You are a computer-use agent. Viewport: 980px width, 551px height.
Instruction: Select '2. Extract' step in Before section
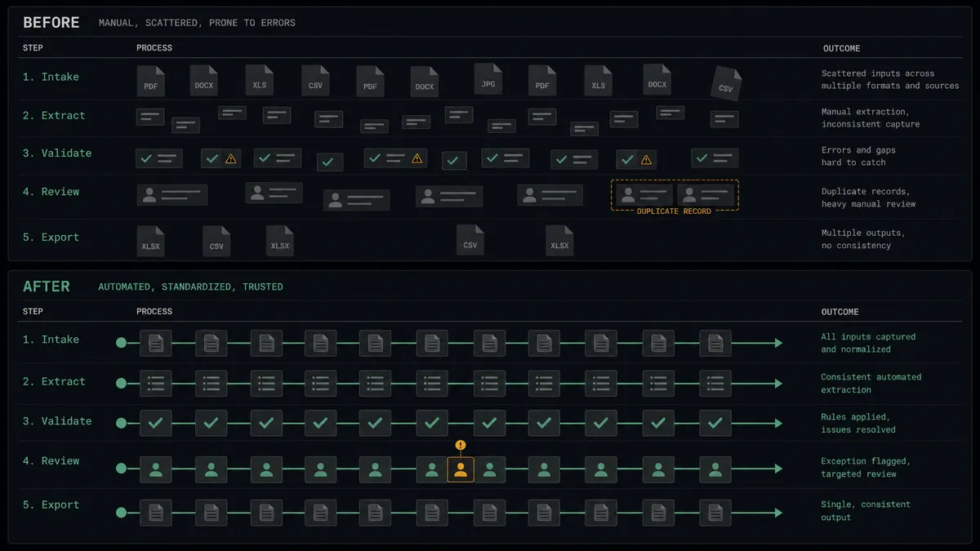point(54,116)
